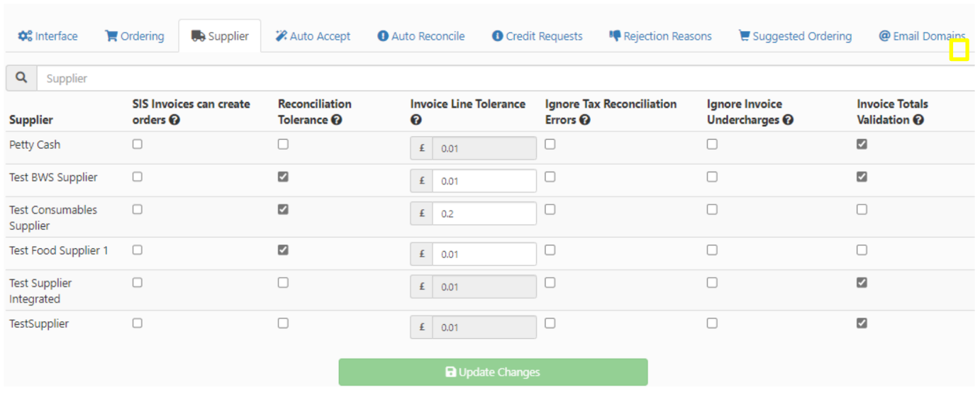Click help icon for Invoice Totals Validation
Viewport: 980px width, 395px height.
tap(919, 120)
